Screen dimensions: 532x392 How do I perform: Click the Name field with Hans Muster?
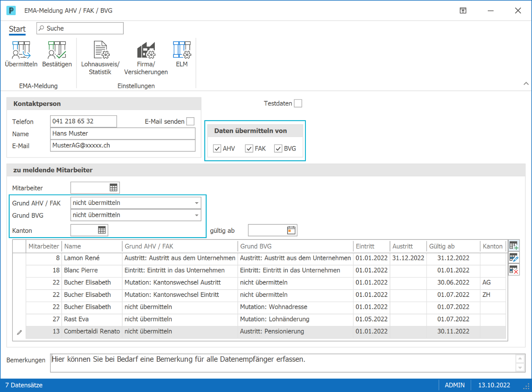[x=123, y=134]
